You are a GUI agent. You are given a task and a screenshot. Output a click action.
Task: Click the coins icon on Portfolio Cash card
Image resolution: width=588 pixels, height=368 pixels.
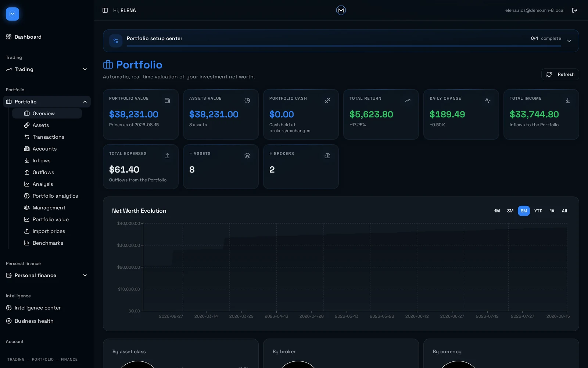click(327, 100)
